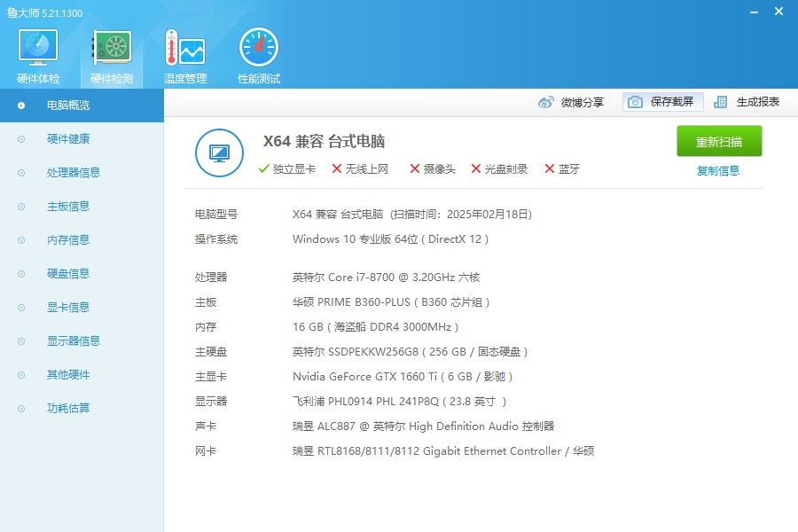798x532 pixels.
Task: Click the Core i7-8700 processor value
Action: point(387,278)
